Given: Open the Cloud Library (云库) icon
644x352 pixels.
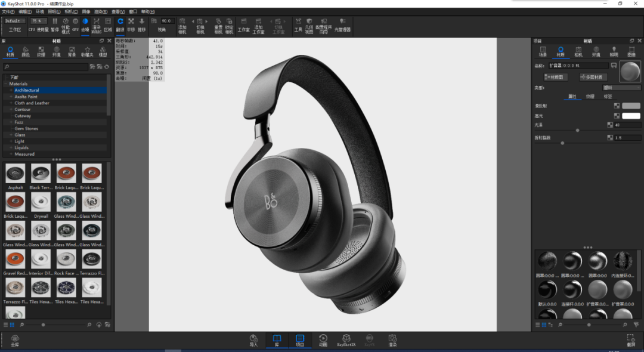Looking at the screenshot, I should tap(15, 341).
